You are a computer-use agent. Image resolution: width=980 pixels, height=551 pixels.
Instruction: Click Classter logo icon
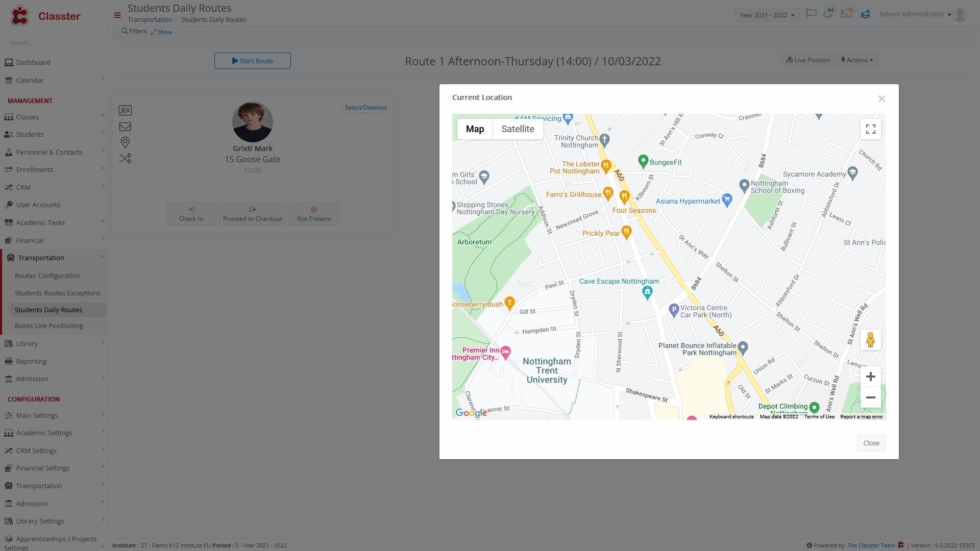[20, 16]
